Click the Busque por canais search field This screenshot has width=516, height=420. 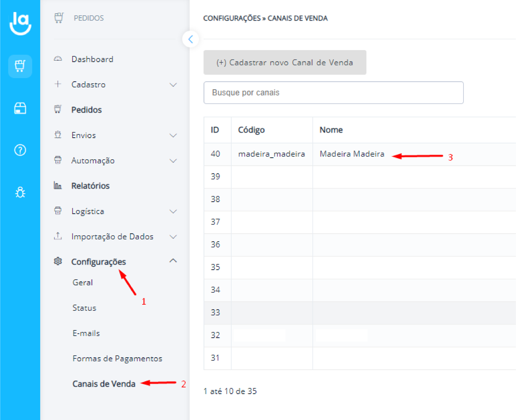click(x=333, y=93)
